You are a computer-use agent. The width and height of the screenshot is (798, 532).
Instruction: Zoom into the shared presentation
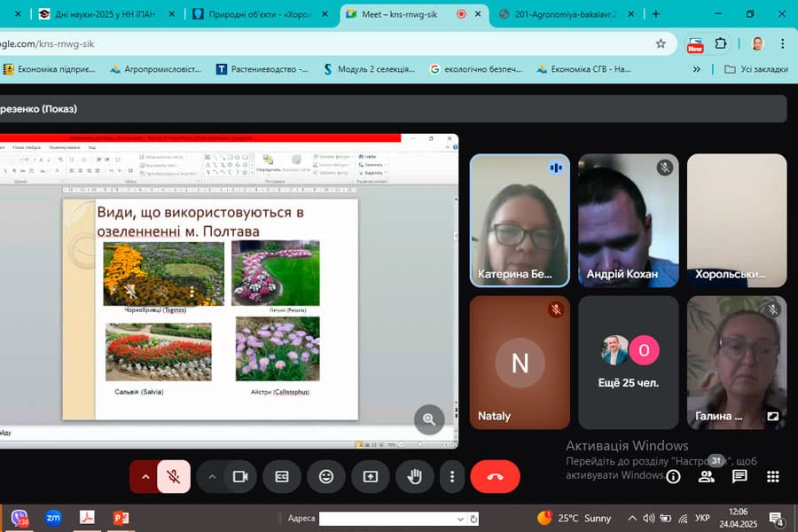coord(429,419)
